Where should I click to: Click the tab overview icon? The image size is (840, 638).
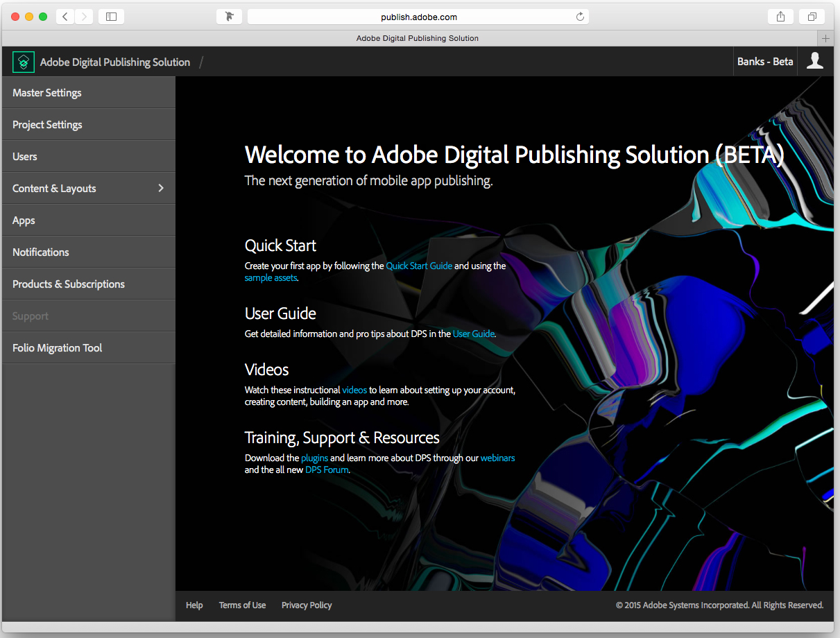tap(812, 16)
